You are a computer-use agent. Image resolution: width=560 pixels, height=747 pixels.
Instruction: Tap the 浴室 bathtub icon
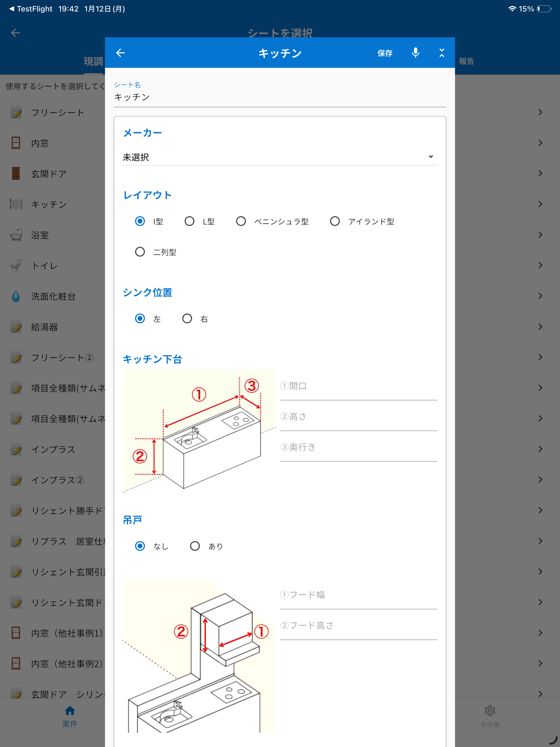[x=16, y=235]
